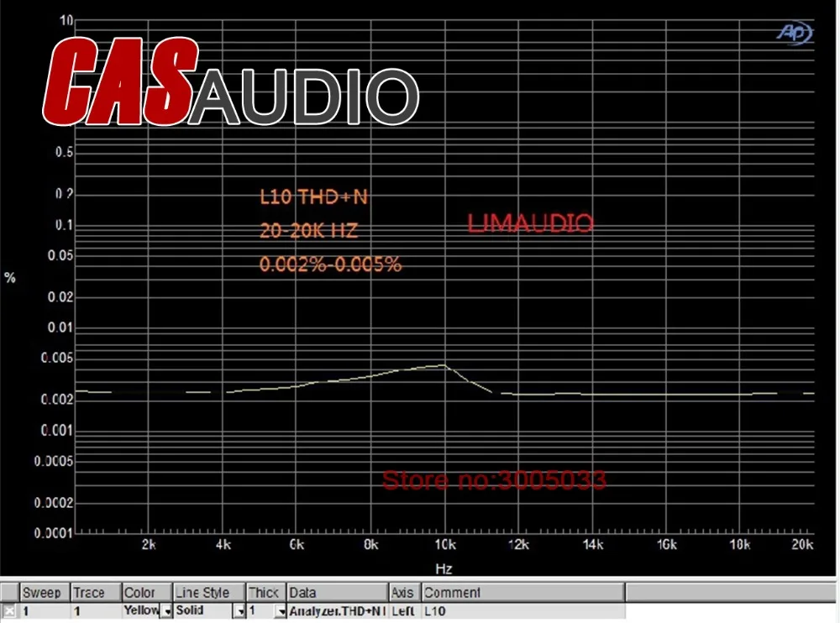The width and height of the screenshot is (840, 623).
Task: Open the Solid line style dropdown
Action: [239, 611]
